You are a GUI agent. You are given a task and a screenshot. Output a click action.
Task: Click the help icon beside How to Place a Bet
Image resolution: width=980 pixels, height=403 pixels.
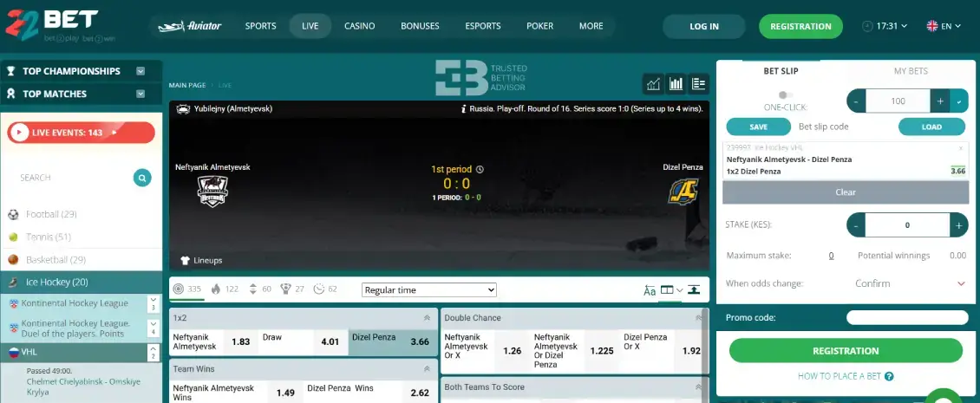889,376
